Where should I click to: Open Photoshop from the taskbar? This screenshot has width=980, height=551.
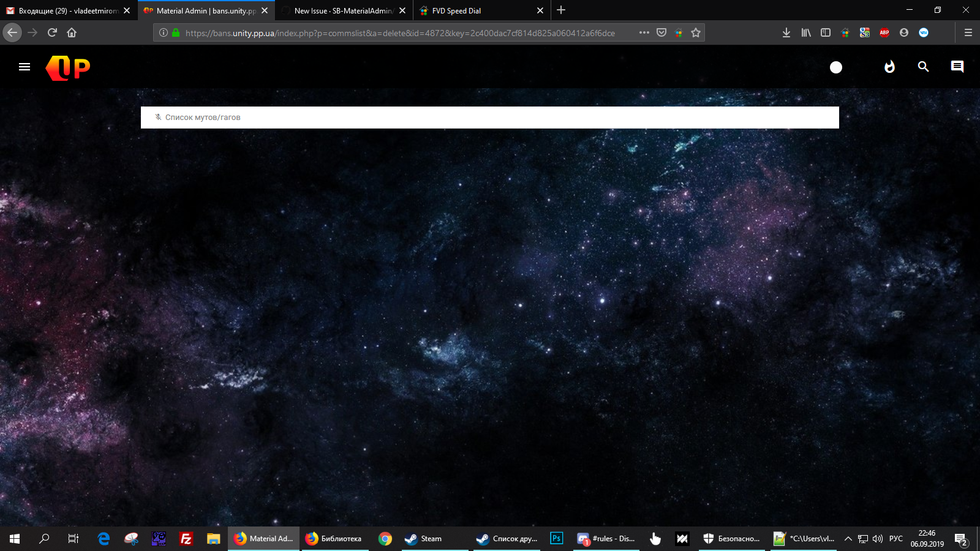(557, 539)
